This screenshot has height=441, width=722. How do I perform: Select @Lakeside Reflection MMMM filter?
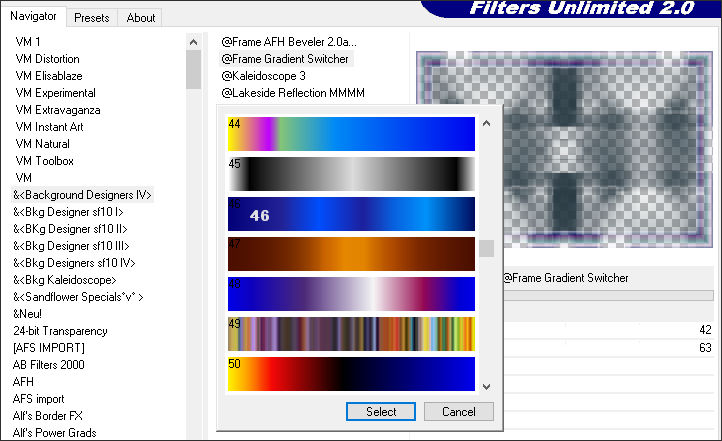point(293,93)
